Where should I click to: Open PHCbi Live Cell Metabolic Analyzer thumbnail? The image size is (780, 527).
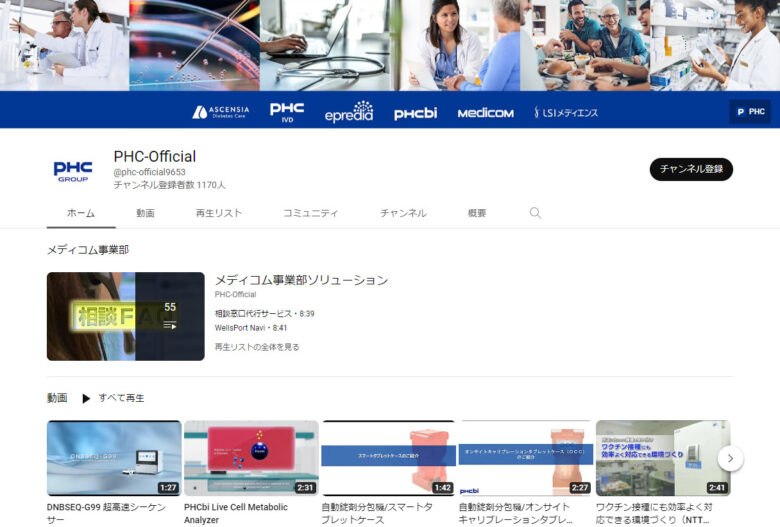click(x=251, y=458)
